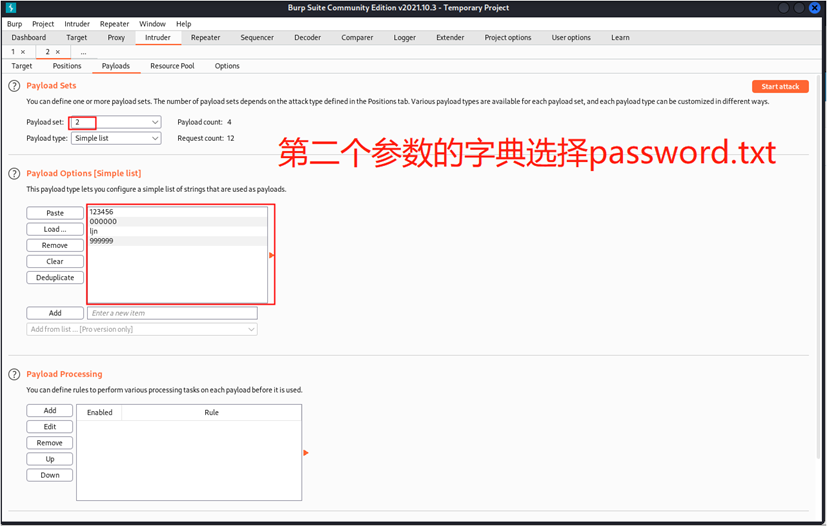Click the Burp Suite logo icon in title bar

point(11,8)
